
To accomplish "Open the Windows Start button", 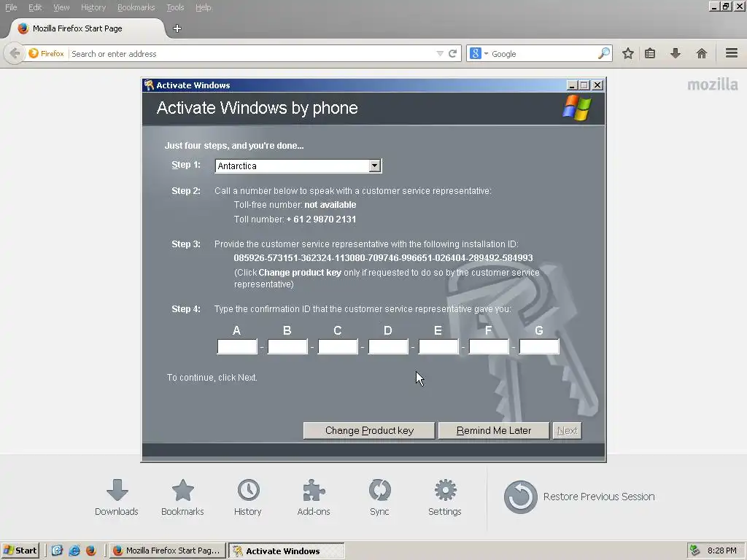I will coord(20,551).
